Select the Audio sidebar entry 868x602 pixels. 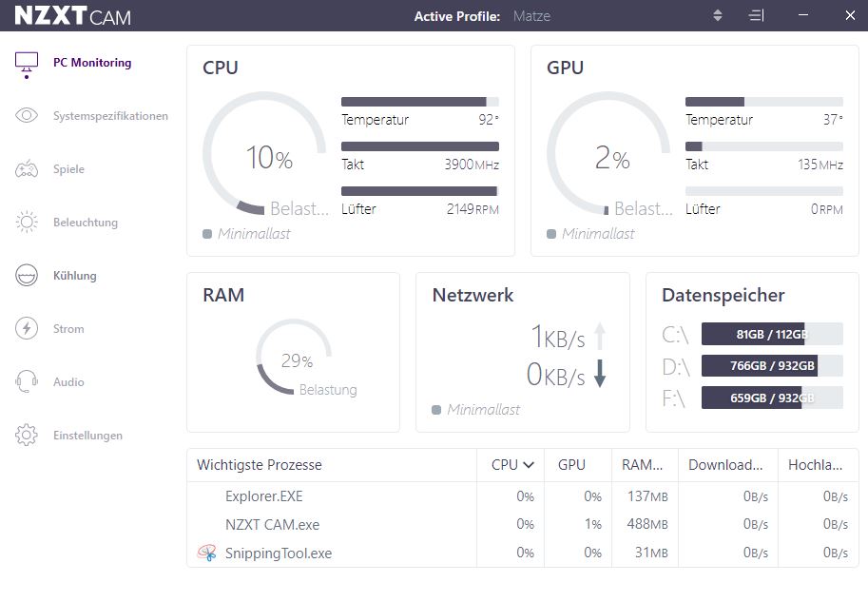click(68, 381)
